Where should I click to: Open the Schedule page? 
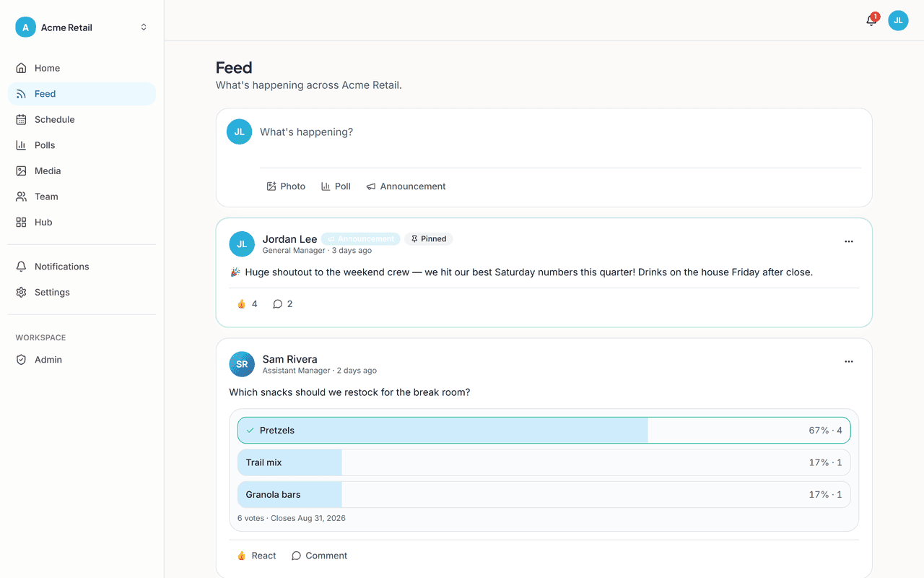tap(82, 119)
